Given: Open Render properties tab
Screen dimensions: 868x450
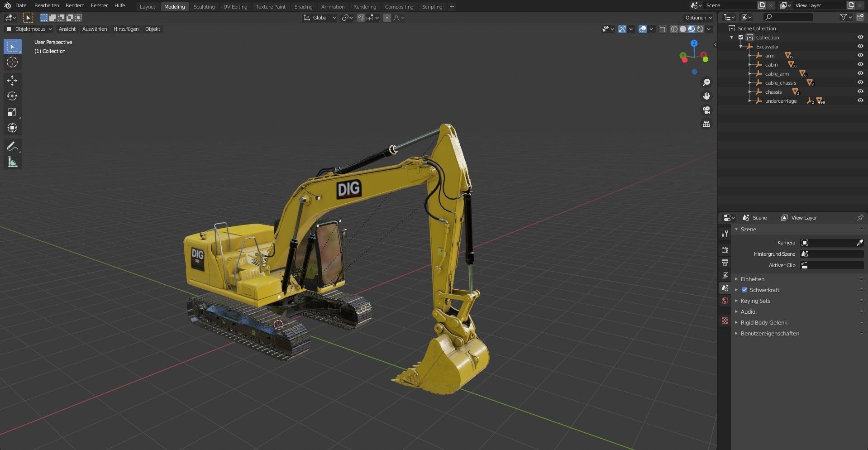Looking at the screenshot, I should [725, 249].
